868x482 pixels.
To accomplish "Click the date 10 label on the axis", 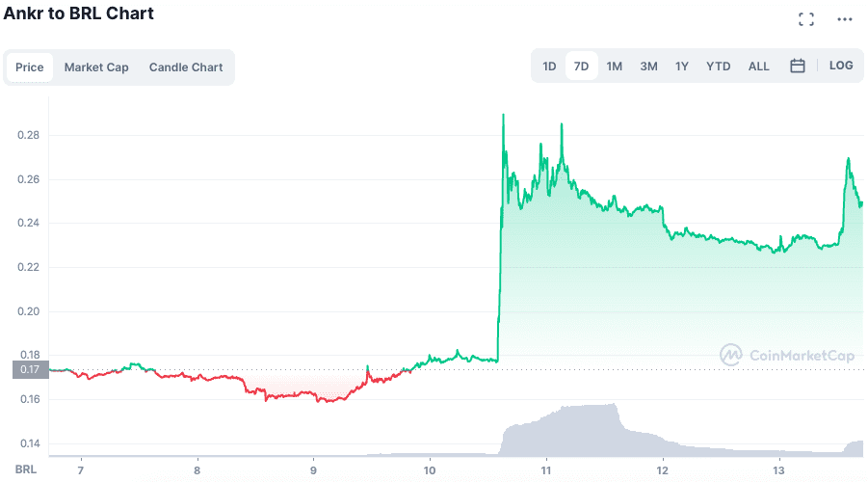I will click(429, 470).
